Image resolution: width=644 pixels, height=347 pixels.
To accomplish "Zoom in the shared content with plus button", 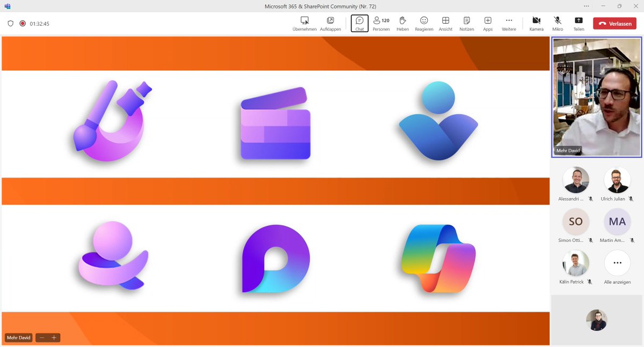I will coord(54,338).
